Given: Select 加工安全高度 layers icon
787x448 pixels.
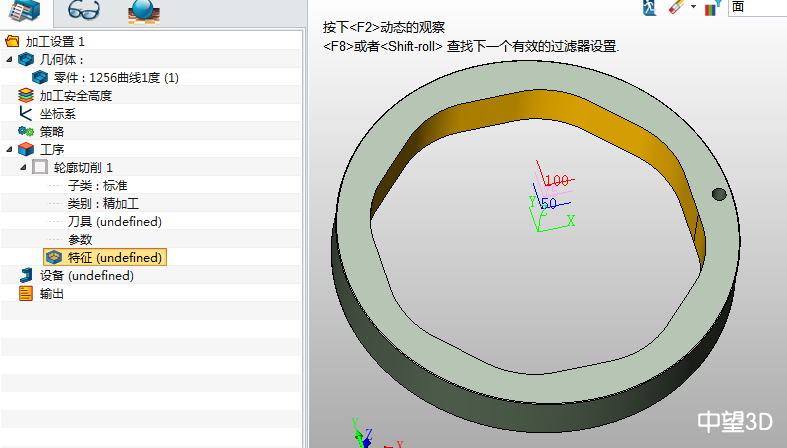Looking at the screenshot, I should tap(25, 96).
